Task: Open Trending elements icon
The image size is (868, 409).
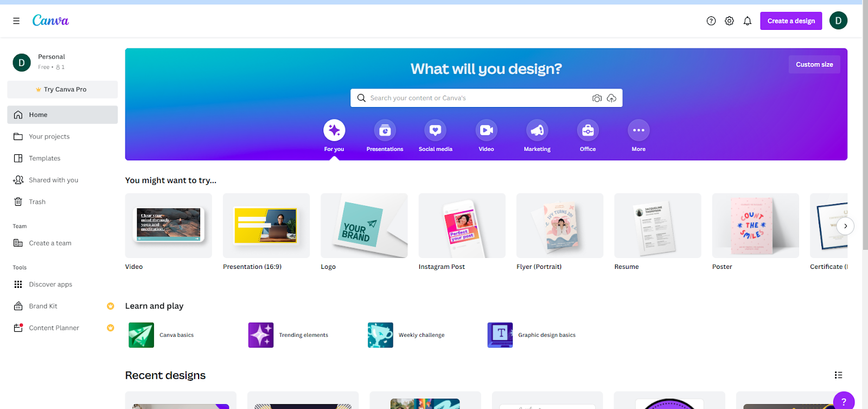Action: point(261,335)
